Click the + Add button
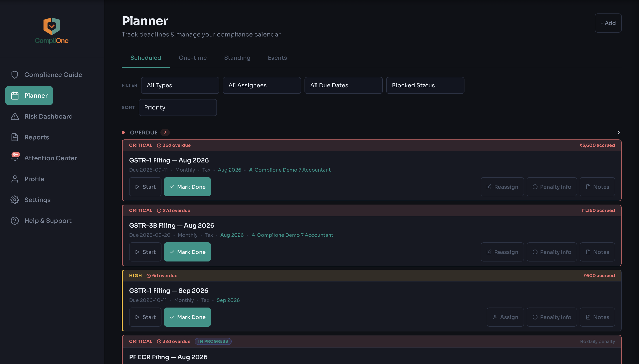 click(x=608, y=23)
